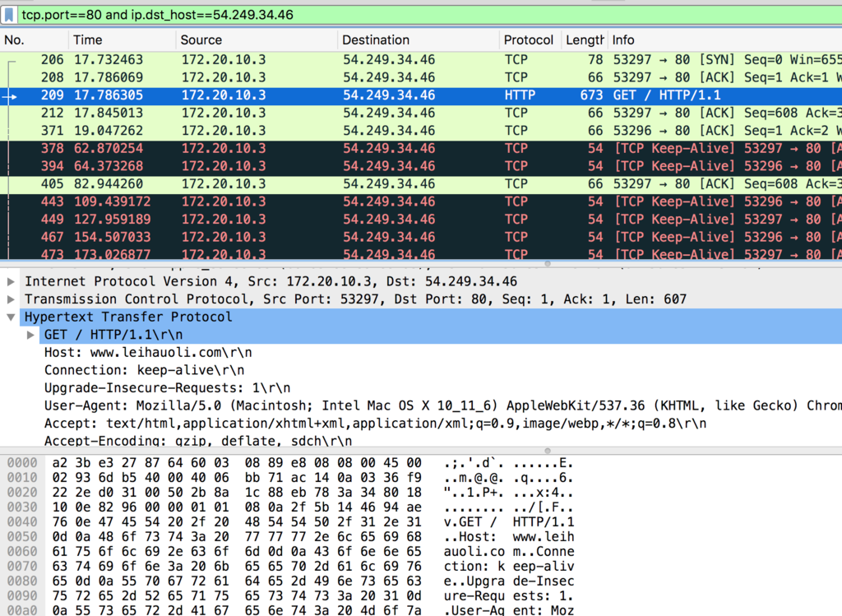Select the User-Agent header line
The image size is (842, 616).
443,406
